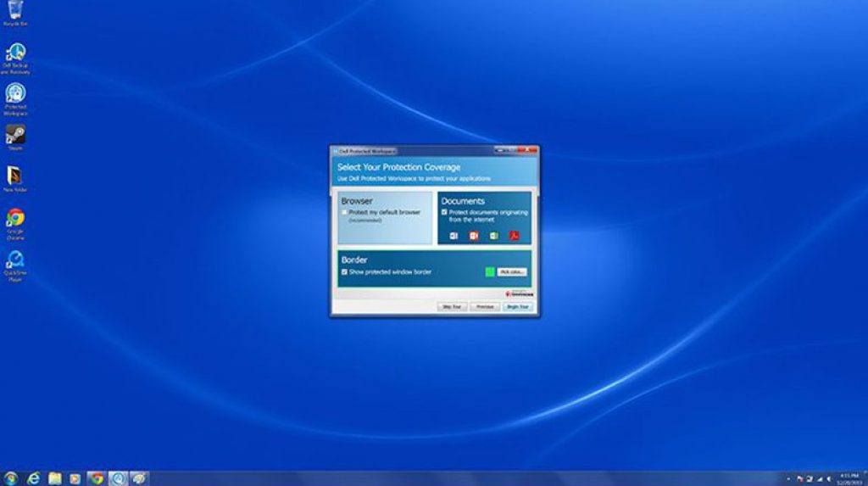The width and height of the screenshot is (868, 486).
Task: Open the Pick color button
Action: pyautogui.click(x=511, y=272)
